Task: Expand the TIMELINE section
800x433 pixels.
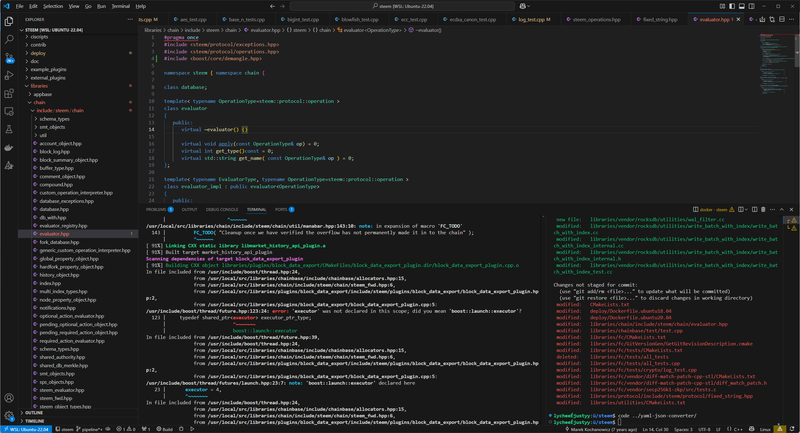Action: click(78, 421)
